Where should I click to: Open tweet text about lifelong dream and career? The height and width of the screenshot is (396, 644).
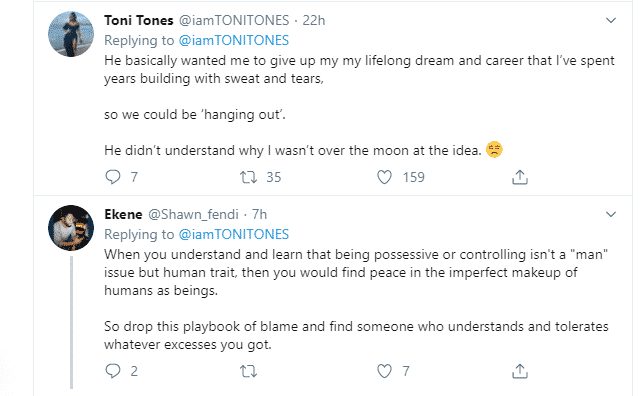[359, 69]
